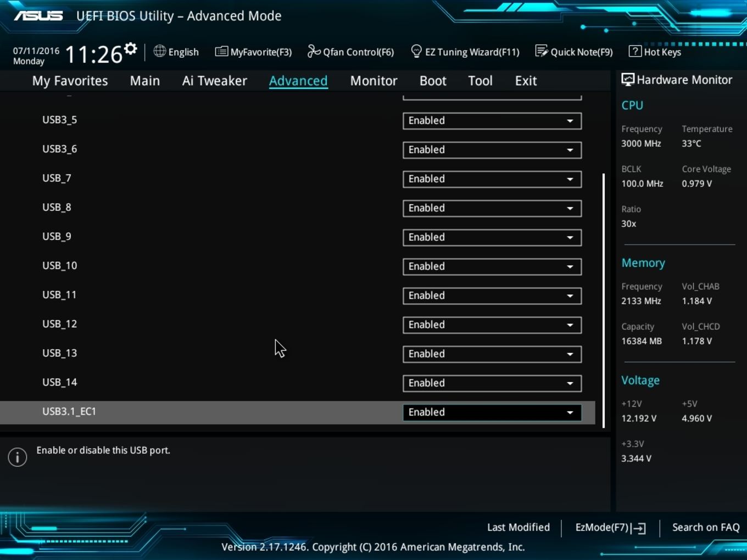Click the Last Modified button
Screen dimensions: 747x560
coord(519,527)
